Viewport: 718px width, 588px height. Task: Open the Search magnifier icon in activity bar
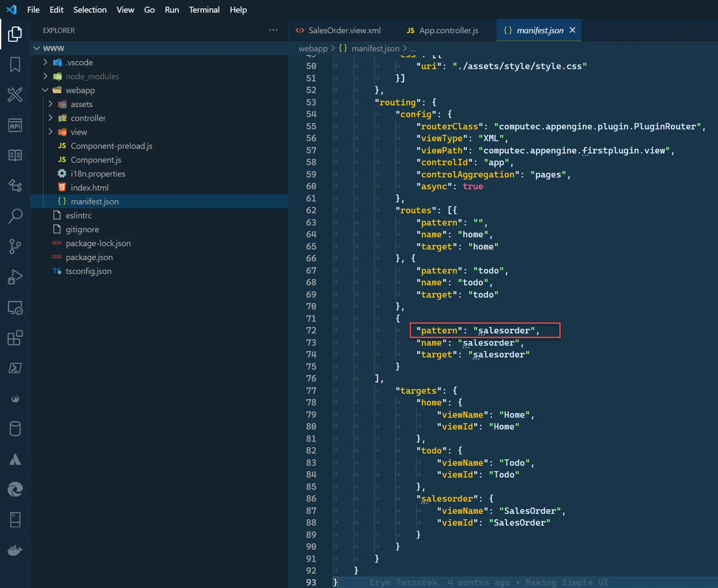coord(15,216)
